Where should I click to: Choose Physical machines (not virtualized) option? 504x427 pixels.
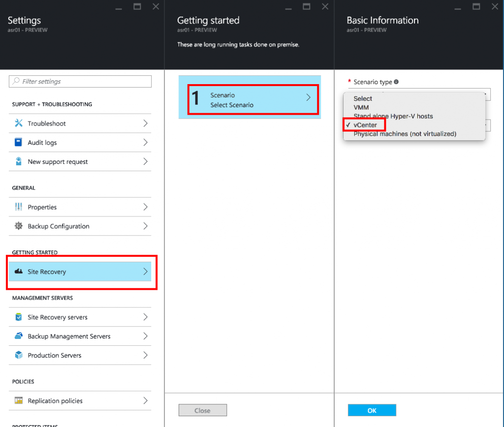pos(405,134)
